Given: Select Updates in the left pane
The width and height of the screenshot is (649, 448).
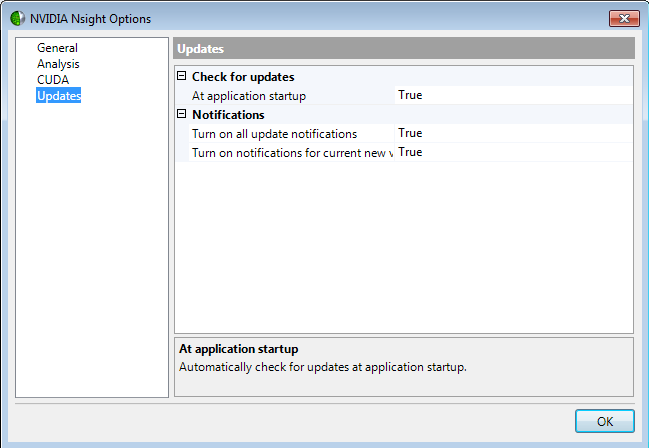Looking at the screenshot, I should tap(58, 96).
